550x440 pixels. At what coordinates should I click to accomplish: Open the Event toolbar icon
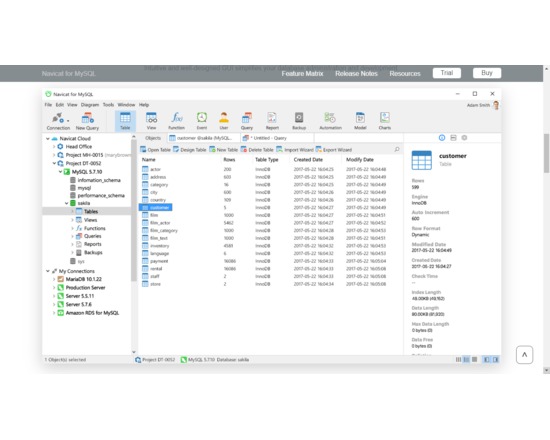click(202, 121)
